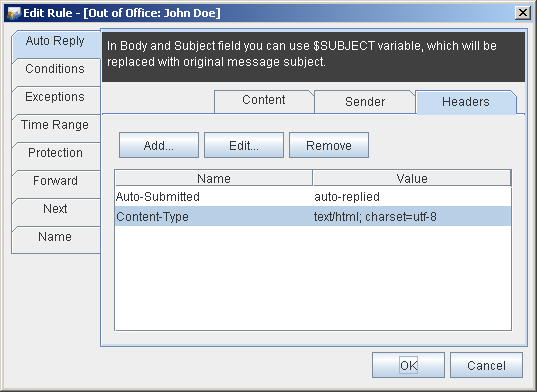Viewport: 537px width, 392px height.
Task: Show the Content tab
Action: 264,101
